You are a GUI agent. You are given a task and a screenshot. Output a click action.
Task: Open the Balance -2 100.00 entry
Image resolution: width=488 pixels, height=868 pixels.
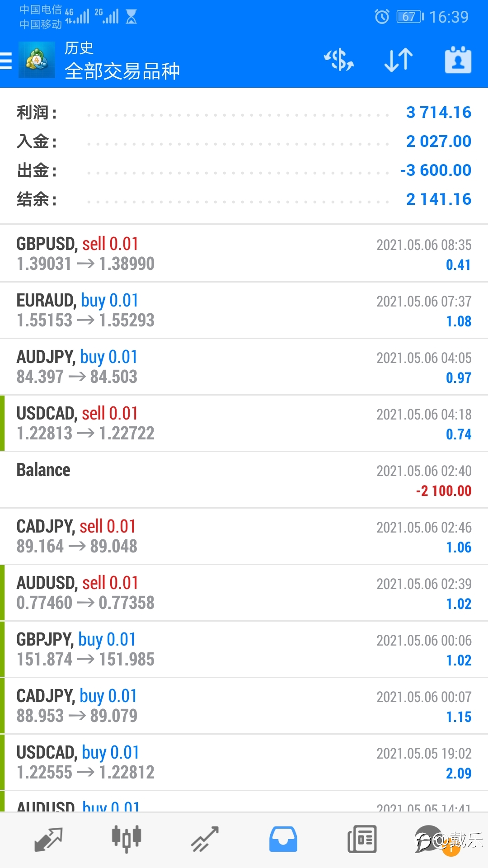point(244,480)
